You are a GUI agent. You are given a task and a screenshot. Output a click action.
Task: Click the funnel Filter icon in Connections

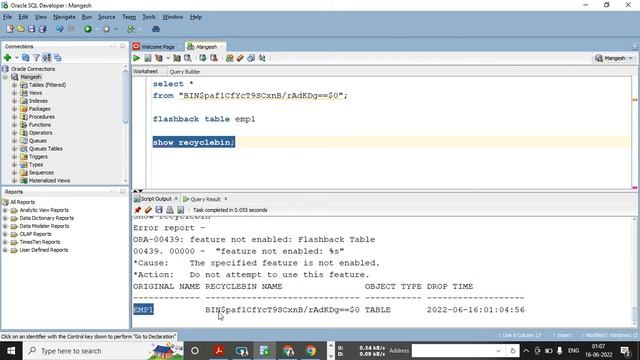click(x=36, y=58)
